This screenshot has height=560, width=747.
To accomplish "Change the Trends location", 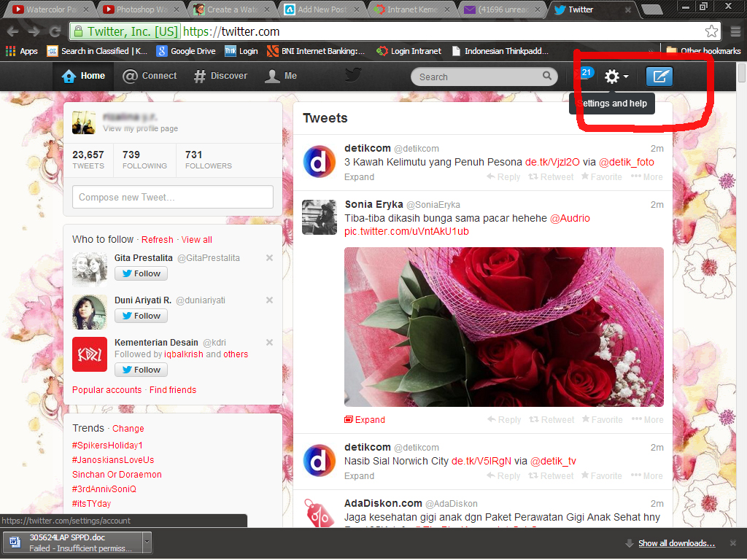I will (128, 429).
